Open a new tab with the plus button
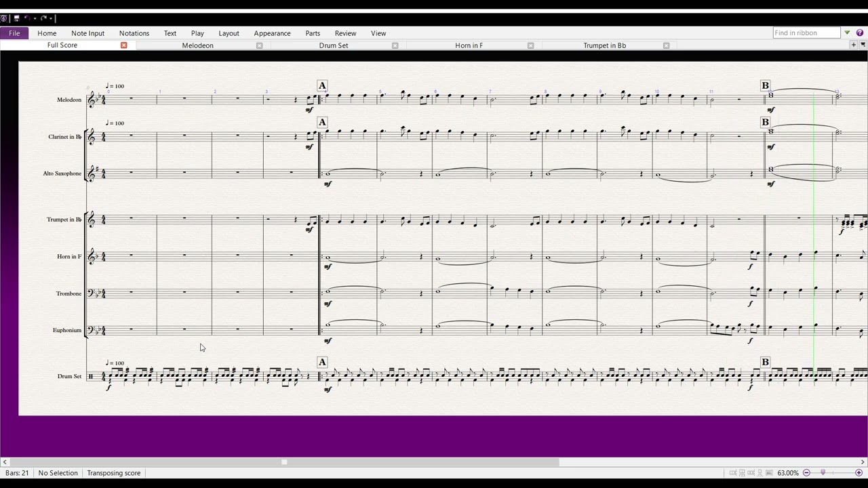This screenshot has width=868, height=488. click(854, 45)
